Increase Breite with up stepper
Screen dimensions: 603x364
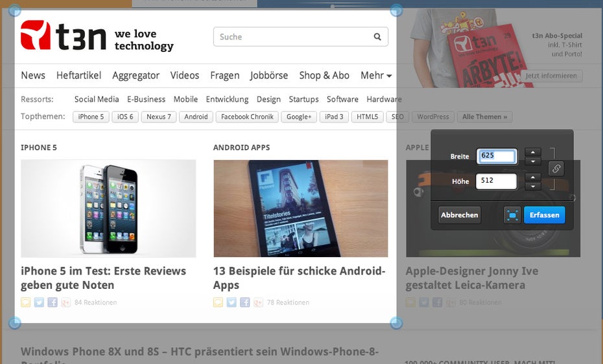(533, 152)
